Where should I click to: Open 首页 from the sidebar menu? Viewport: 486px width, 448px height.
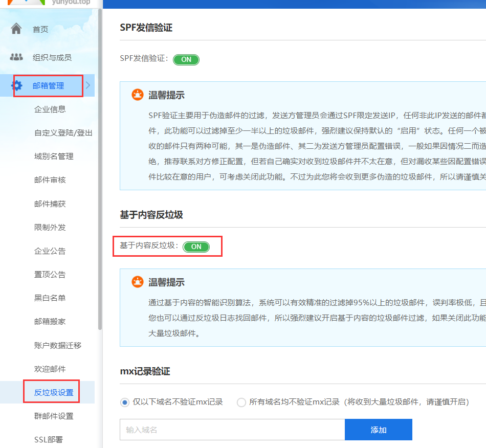pyautogui.click(x=40, y=30)
